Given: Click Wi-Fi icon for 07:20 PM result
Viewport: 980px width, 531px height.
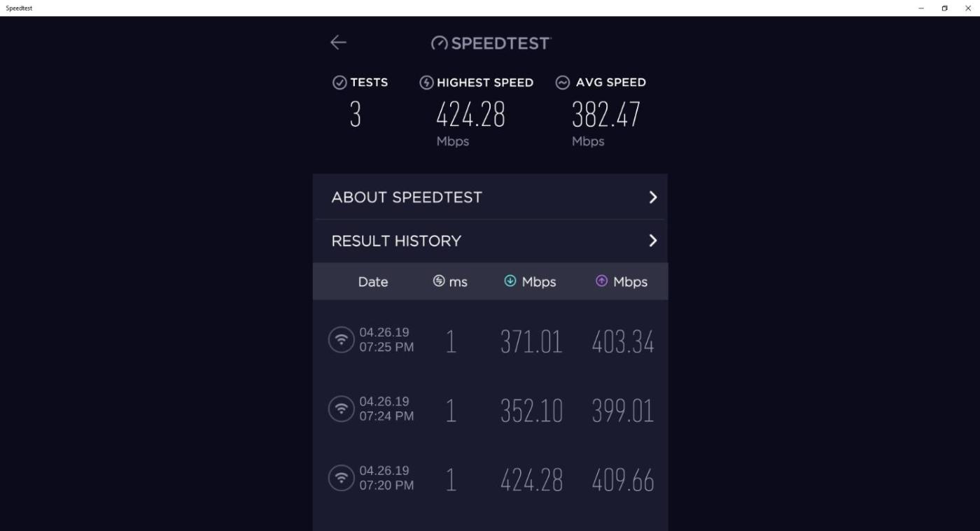Looking at the screenshot, I should click(x=342, y=479).
